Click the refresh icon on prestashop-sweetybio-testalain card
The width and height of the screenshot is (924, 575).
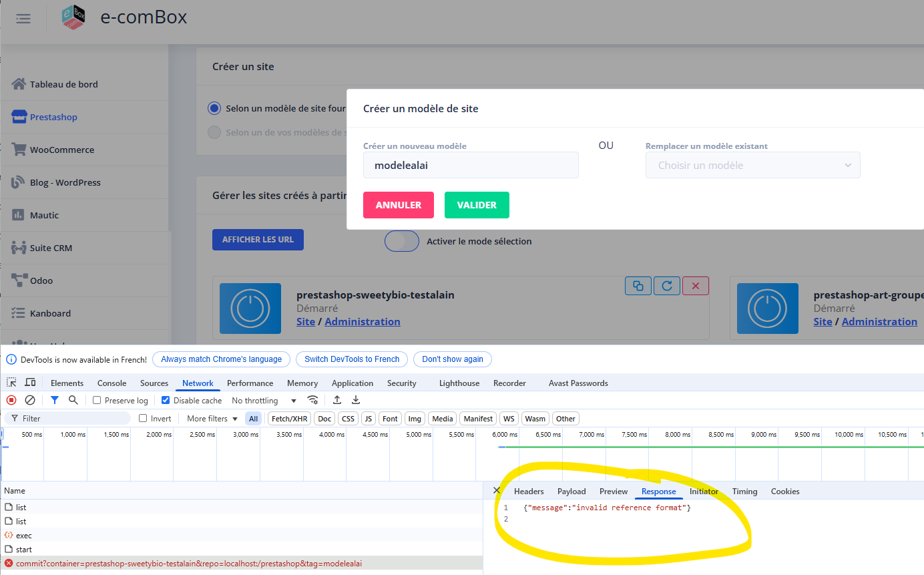pyautogui.click(x=667, y=286)
